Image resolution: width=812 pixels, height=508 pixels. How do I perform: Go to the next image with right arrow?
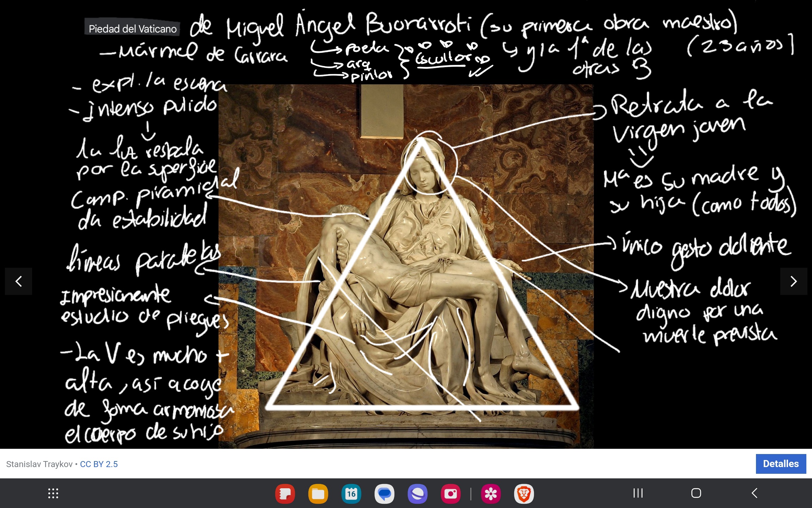click(x=793, y=281)
